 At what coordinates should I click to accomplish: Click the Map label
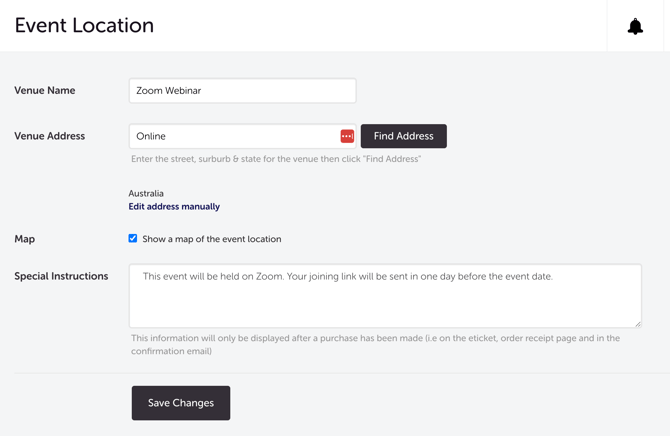coord(25,239)
